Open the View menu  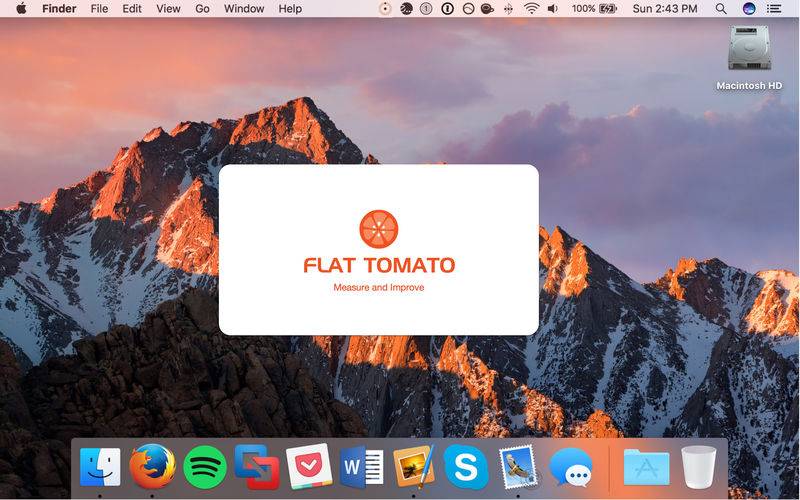[x=168, y=9]
